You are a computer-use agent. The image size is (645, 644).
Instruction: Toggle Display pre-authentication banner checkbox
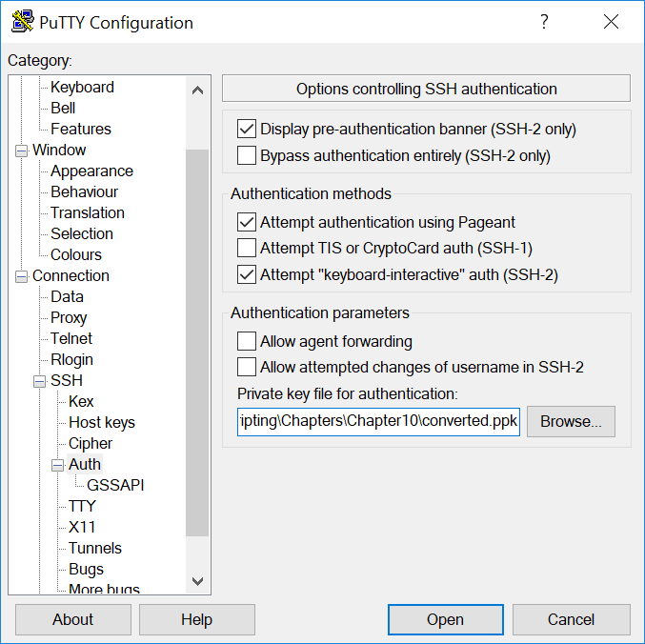247,129
